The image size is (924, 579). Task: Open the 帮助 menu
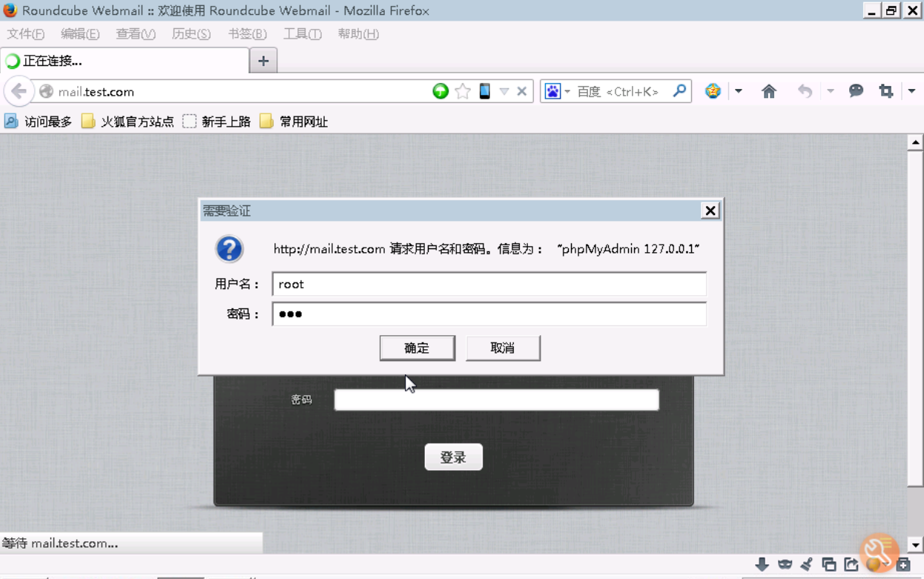pyautogui.click(x=358, y=34)
